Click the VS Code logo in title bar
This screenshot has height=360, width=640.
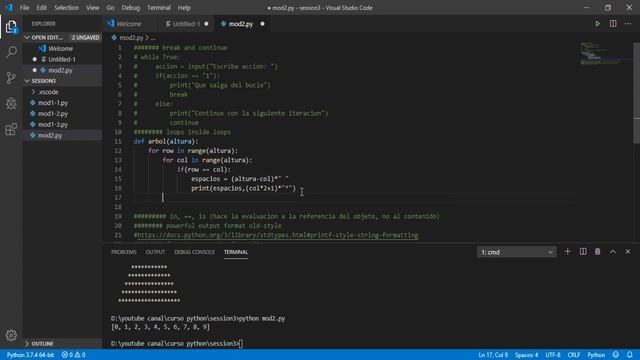point(9,7)
